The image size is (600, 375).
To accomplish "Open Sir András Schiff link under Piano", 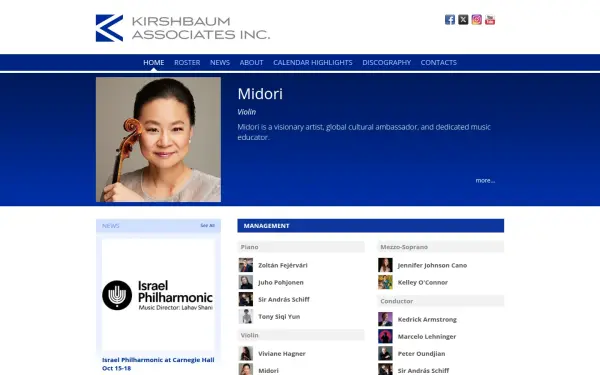I will (284, 300).
